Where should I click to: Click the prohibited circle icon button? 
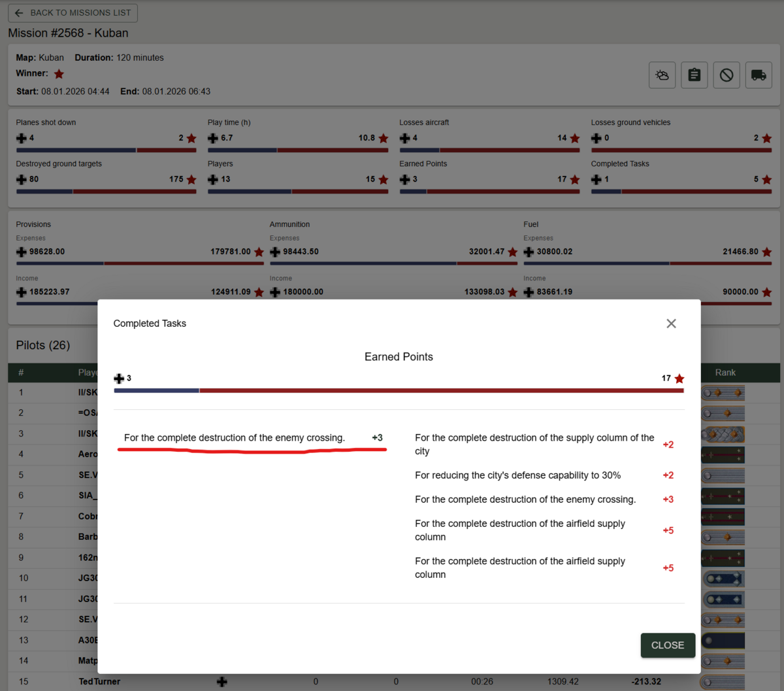(x=726, y=75)
